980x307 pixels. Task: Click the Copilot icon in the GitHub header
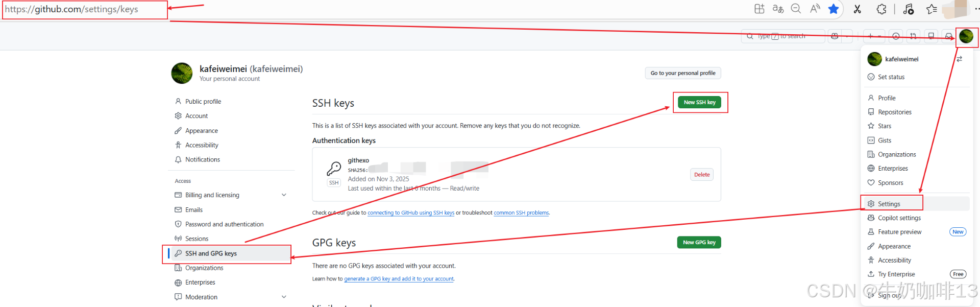click(x=835, y=36)
